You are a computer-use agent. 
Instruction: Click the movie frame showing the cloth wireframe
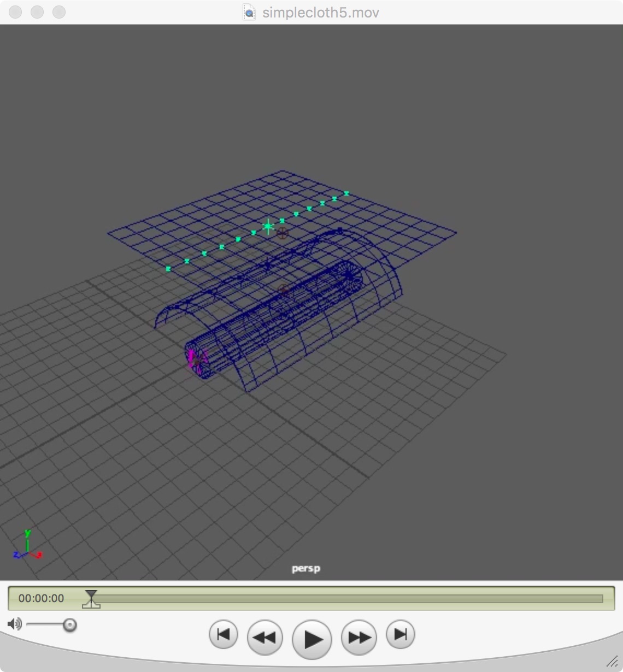coord(311,302)
